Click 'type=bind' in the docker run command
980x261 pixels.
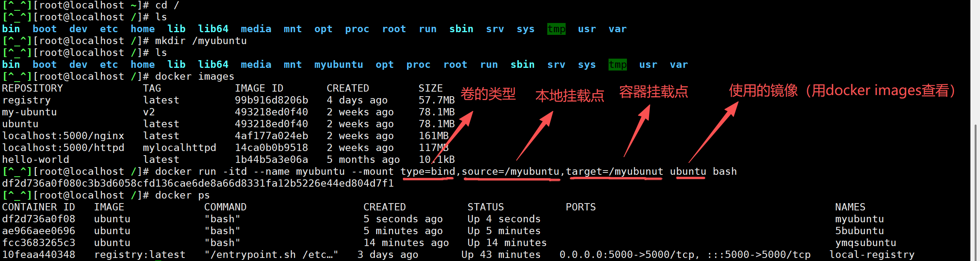click(428, 172)
